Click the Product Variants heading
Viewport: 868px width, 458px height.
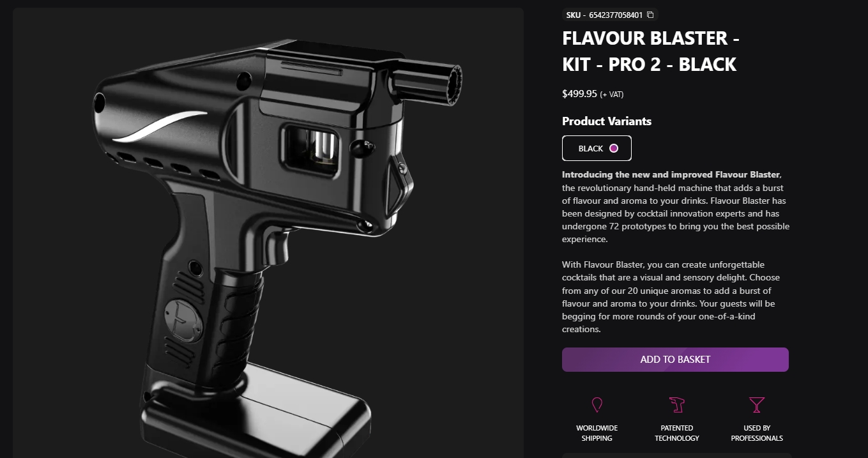[x=607, y=121]
